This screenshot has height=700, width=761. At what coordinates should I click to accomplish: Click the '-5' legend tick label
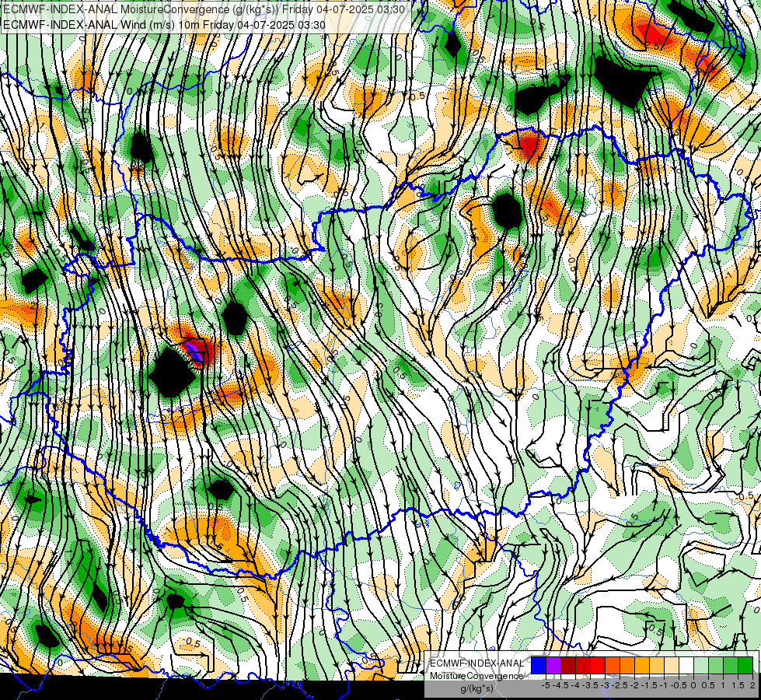[x=546, y=685]
